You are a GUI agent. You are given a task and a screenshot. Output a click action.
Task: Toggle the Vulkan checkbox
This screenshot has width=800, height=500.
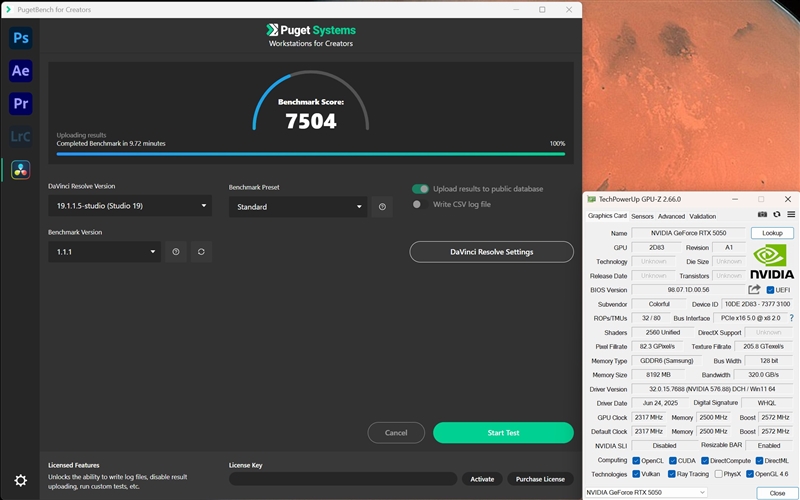click(x=636, y=474)
